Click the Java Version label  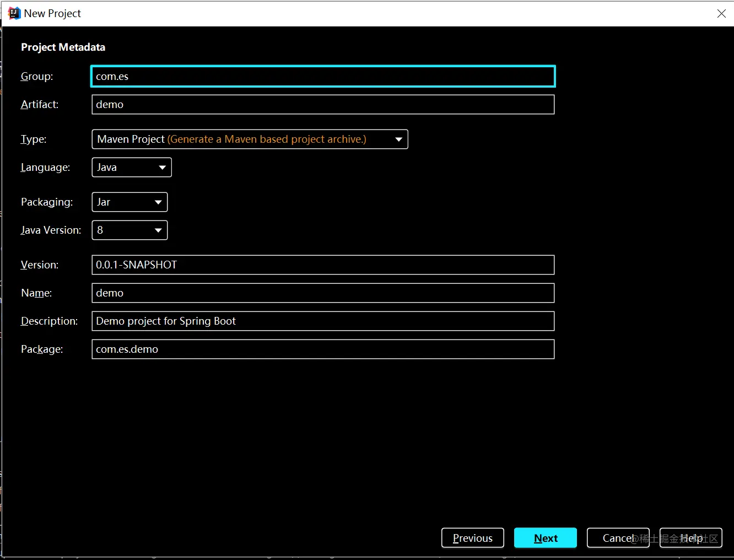click(51, 230)
